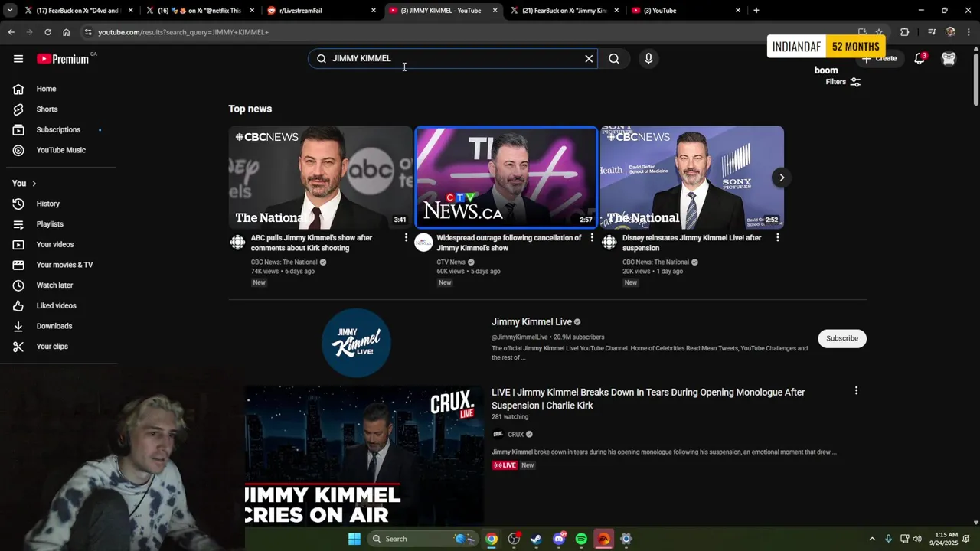Show next Top news videos arrow
This screenshot has height=551, width=980.
782,178
